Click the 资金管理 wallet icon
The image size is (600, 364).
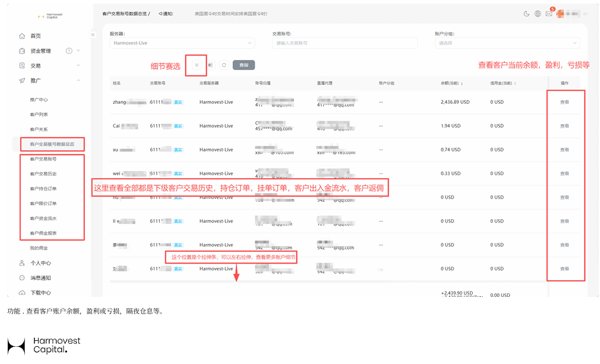coord(22,51)
